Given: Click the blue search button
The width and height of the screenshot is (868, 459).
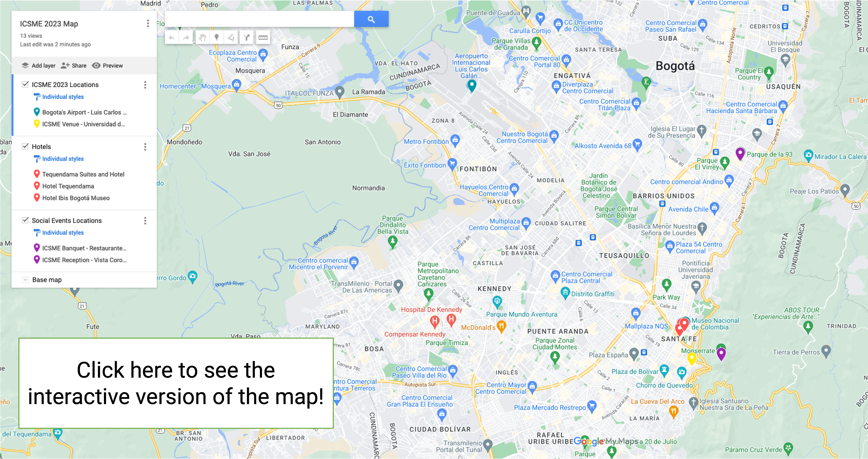Looking at the screenshot, I should click(371, 19).
